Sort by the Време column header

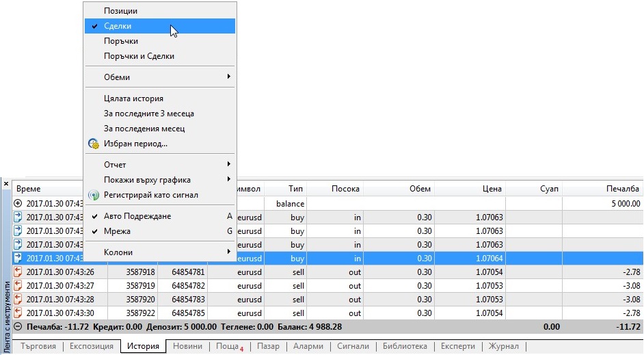(49, 189)
